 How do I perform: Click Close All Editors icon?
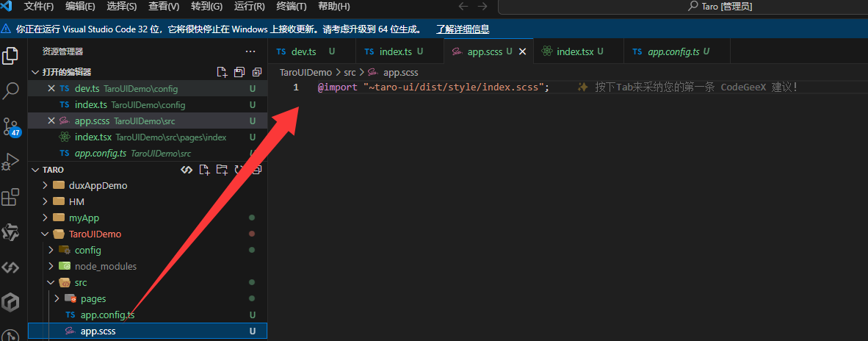(x=257, y=72)
